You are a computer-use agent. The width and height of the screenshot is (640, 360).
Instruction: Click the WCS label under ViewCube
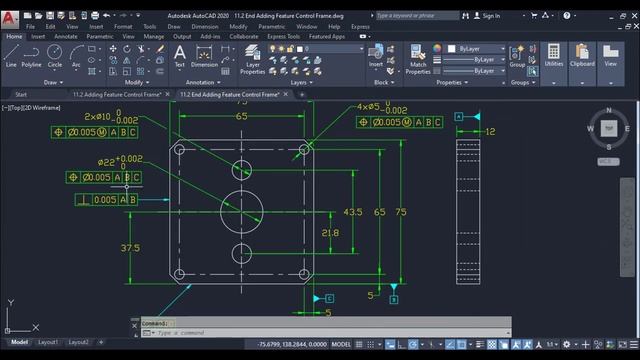coord(608,161)
